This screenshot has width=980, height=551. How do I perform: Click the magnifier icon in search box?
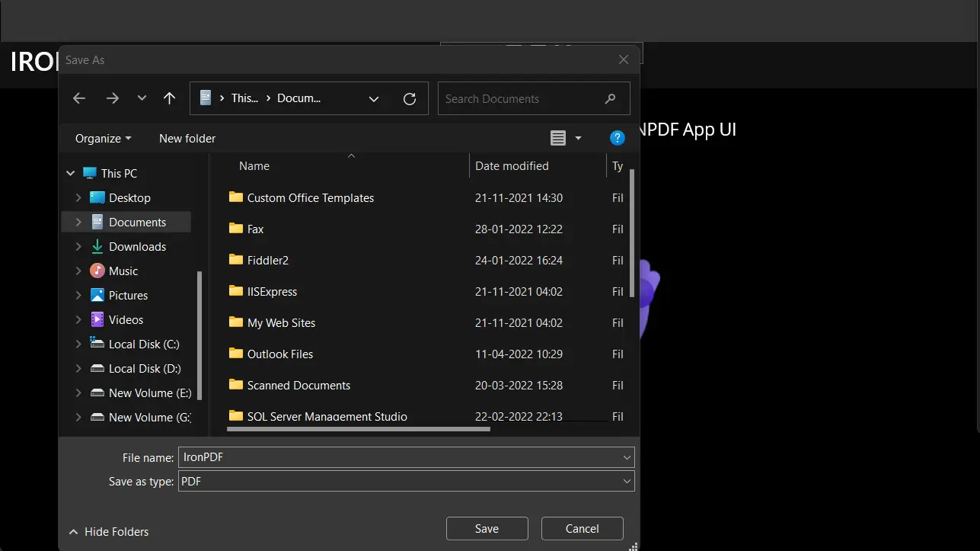pyautogui.click(x=610, y=98)
